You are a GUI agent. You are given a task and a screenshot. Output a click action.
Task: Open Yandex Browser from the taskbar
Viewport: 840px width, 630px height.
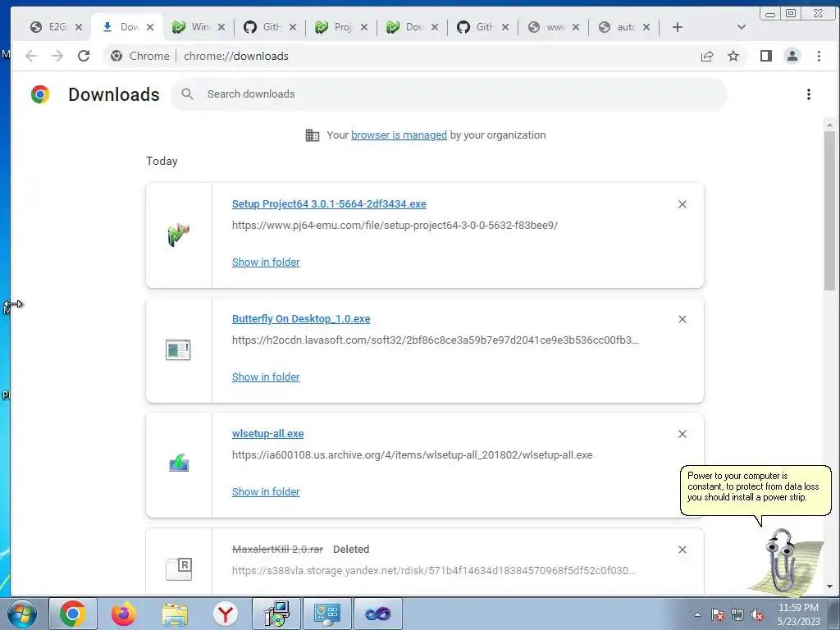tap(225, 614)
